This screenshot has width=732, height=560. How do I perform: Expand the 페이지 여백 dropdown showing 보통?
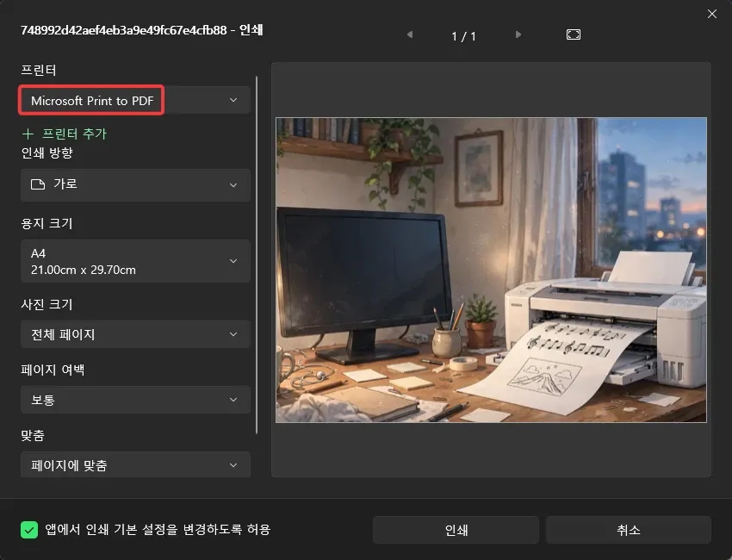pos(135,400)
